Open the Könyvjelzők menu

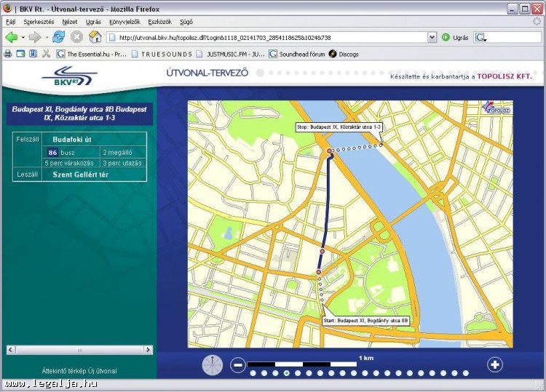tap(126, 22)
